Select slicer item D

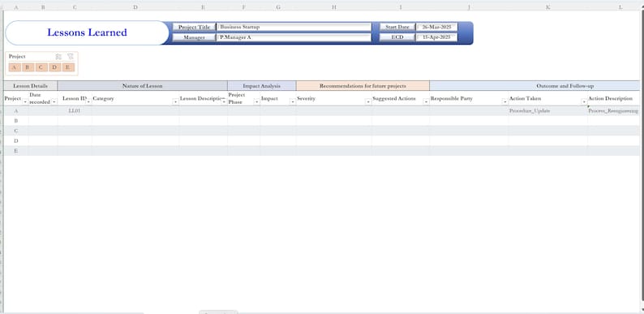54,67
